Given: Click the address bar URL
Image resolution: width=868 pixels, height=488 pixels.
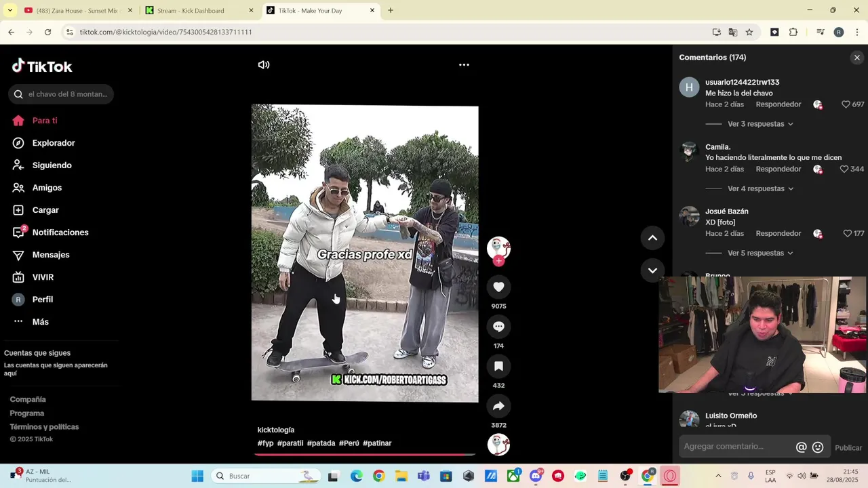Looking at the screenshot, I should (x=165, y=32).
